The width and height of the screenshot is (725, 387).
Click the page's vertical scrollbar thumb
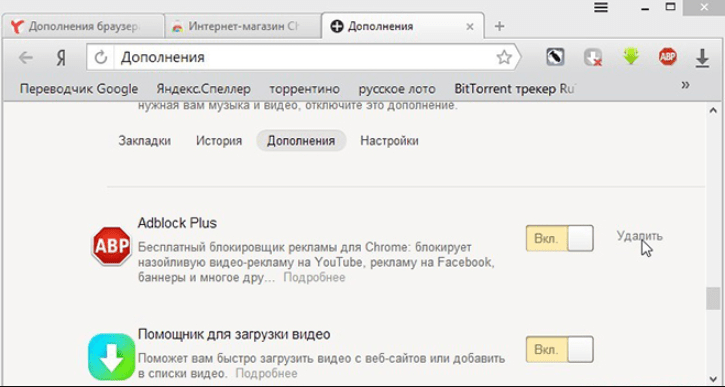pyautogui.click(x=713, y=298)
